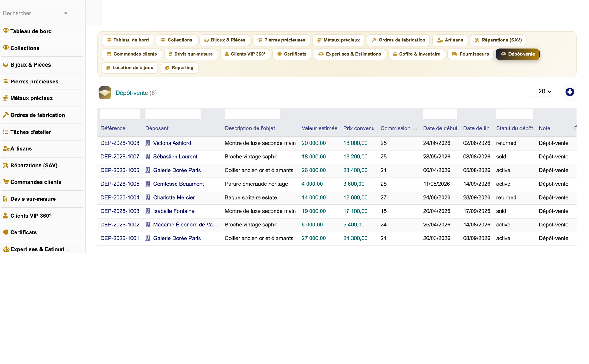The image size is (589, 364).
Task: Sort by the Date de fin column header
Action: 476,128
